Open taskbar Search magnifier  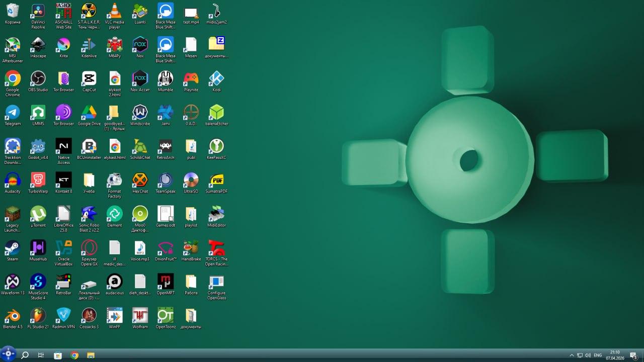click(x=25, y=355)
